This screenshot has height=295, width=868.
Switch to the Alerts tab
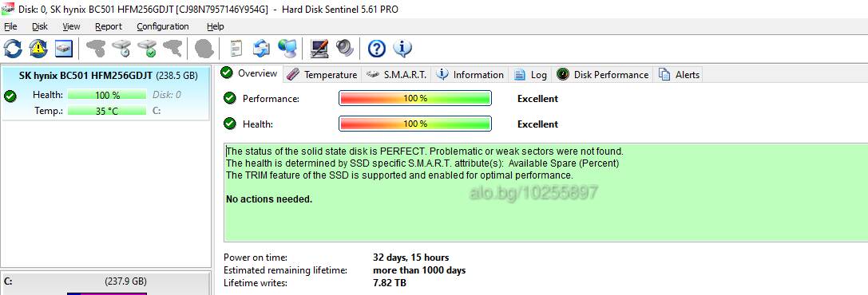[x=680, y=75]
